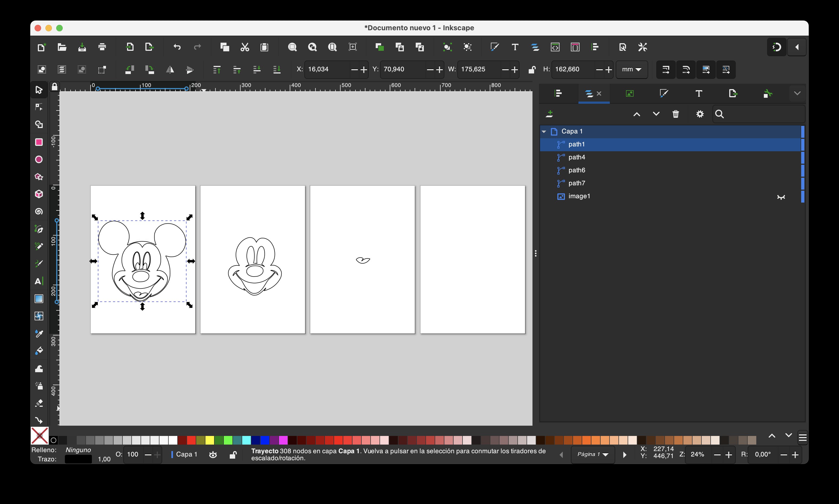839x504 pixels.
Task: Toggle width and height ratio lock
Action: pos(532,70)
